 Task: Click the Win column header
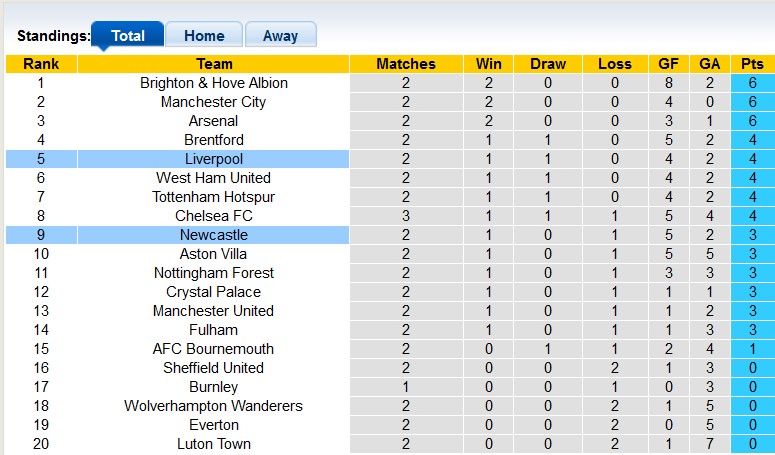coord(490,64)
